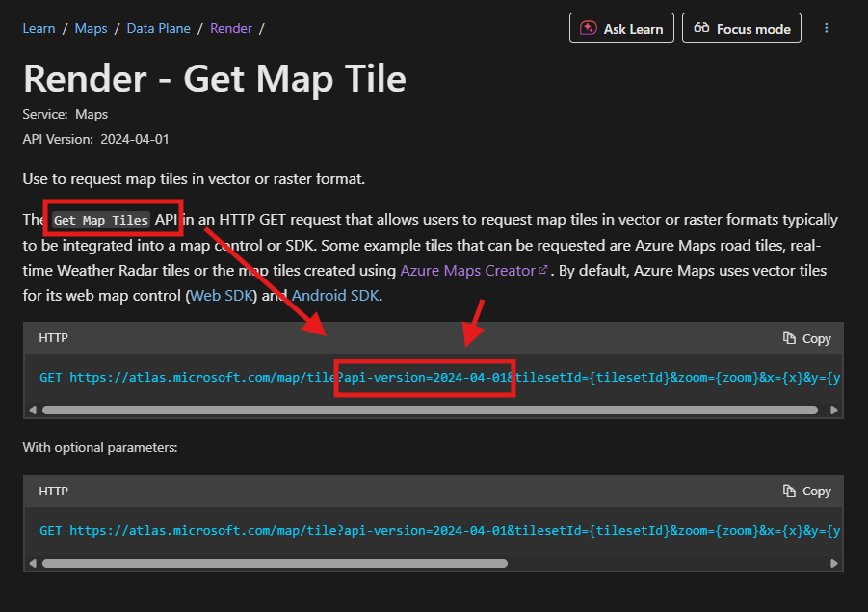Viewport: 868px width, 612px height.
Task: Click left arrow of second code scrollbar
Action: tap(33, 563)
